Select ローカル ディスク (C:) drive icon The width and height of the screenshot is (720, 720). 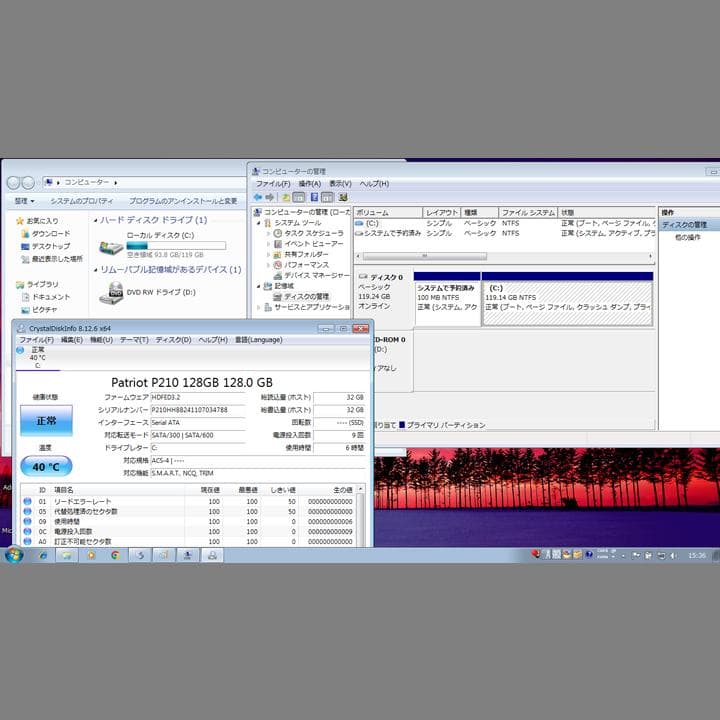tap(111, 247)
